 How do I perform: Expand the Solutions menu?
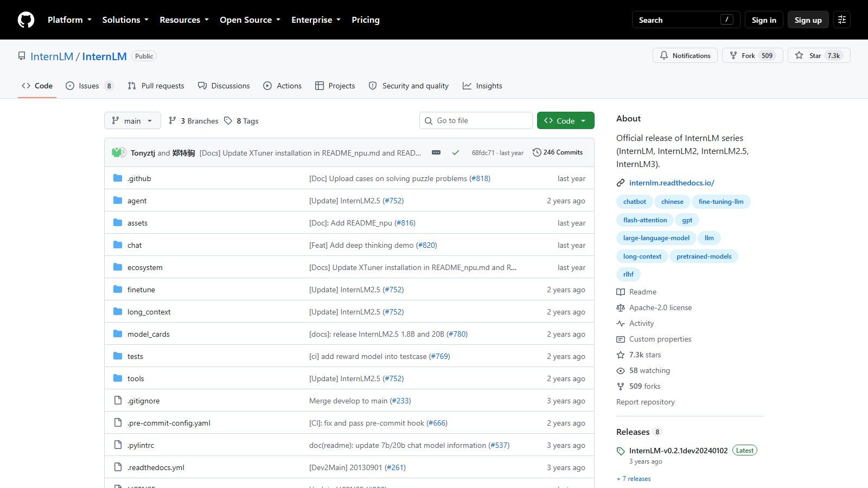click(x=125, y=20)
